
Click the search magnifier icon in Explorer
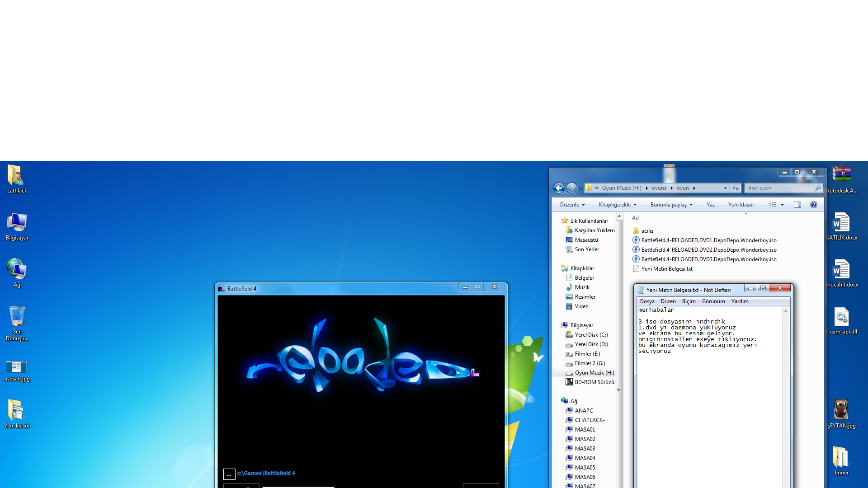point(817,188)
